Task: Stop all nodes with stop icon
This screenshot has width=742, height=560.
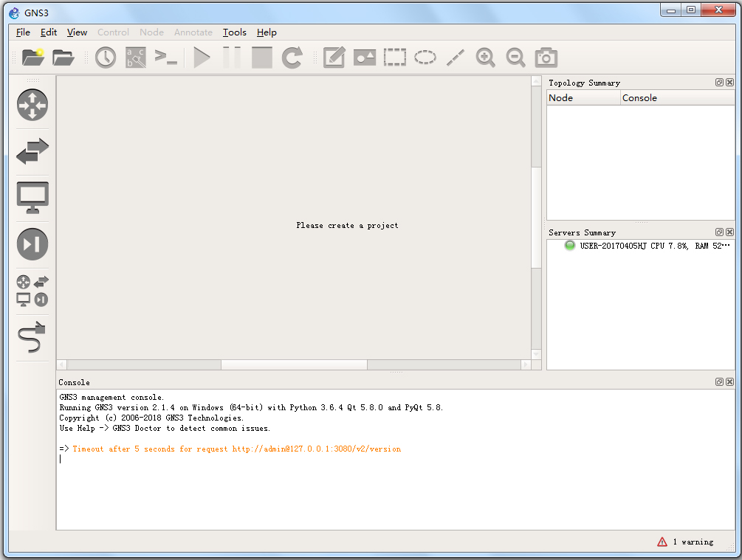Action: [261, 58]
